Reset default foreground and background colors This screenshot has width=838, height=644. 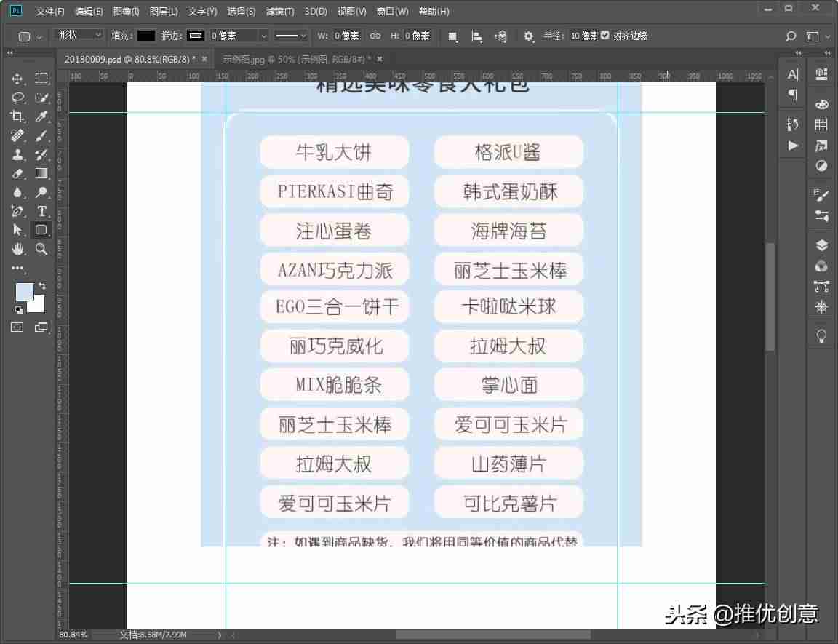pos(19,309)
